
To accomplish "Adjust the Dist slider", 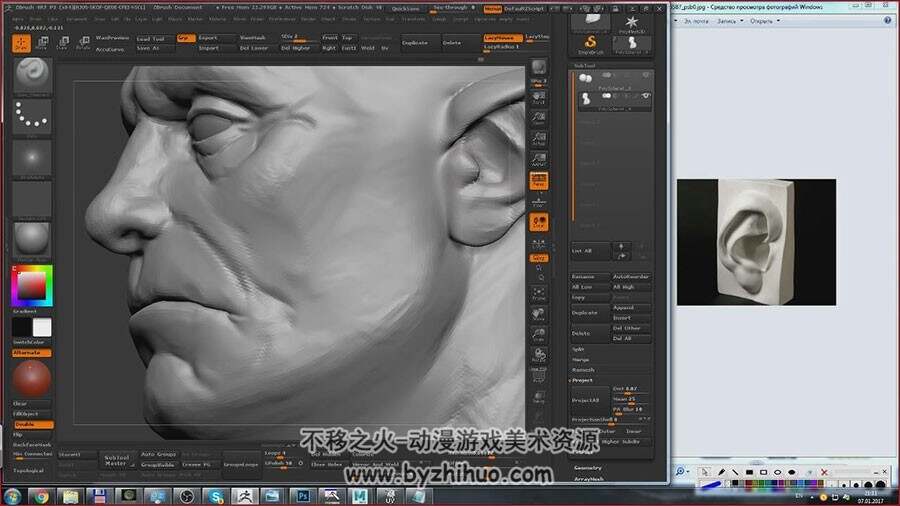I will point(631,390).
